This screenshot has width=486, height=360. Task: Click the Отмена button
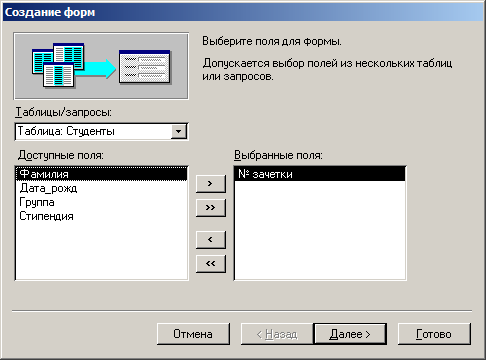point(193,334)
